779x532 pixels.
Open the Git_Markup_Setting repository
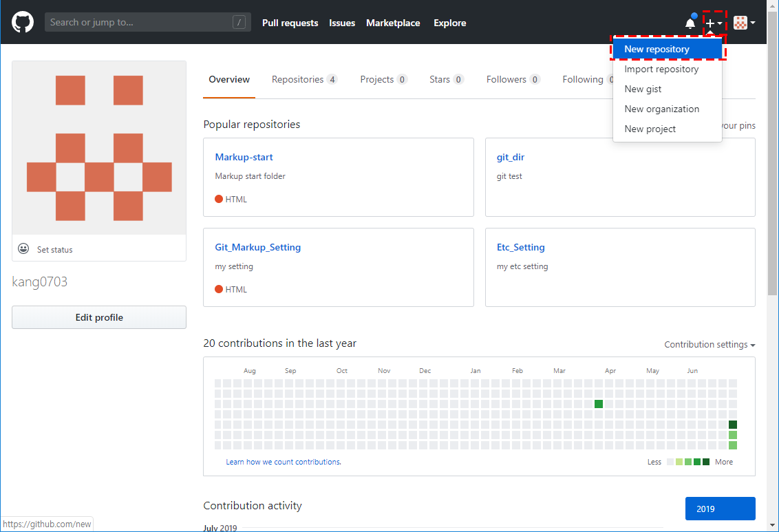click(x=258, y=247)
